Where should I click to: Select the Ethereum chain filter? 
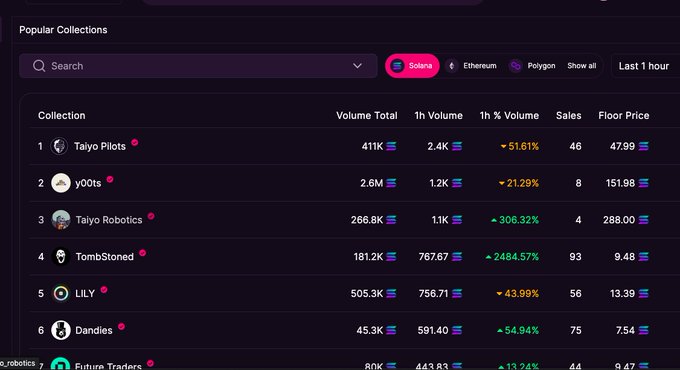(471, 66)
